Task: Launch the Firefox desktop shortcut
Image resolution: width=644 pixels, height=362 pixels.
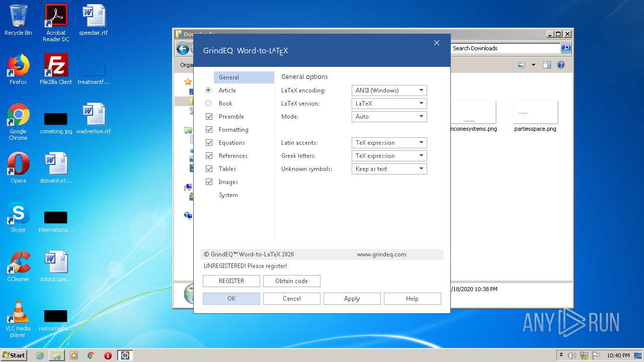Action: (18, 69)
